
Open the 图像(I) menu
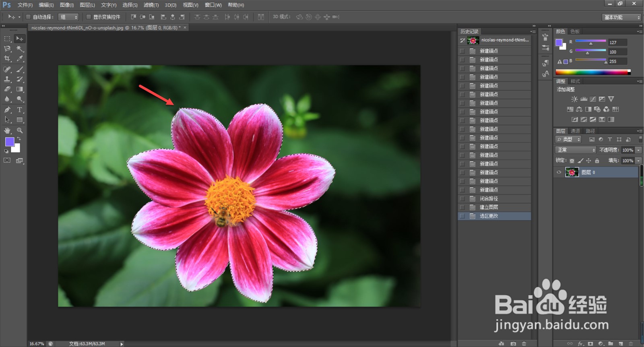tap(67, 5)
